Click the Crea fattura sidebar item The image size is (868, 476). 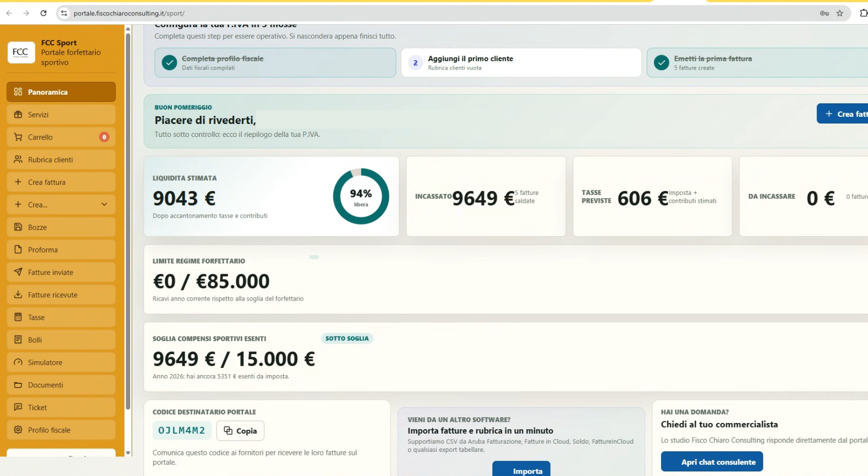61,182
